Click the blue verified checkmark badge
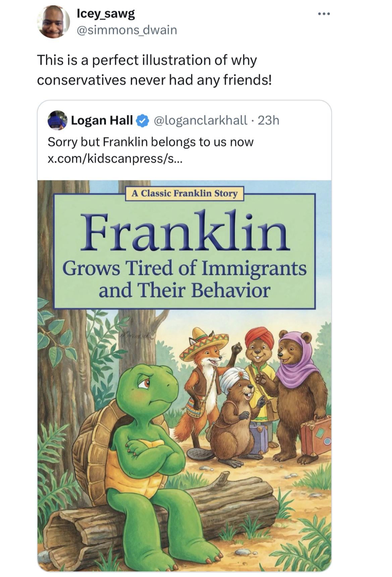Screen dimensions: 392x577 point(142,120)
